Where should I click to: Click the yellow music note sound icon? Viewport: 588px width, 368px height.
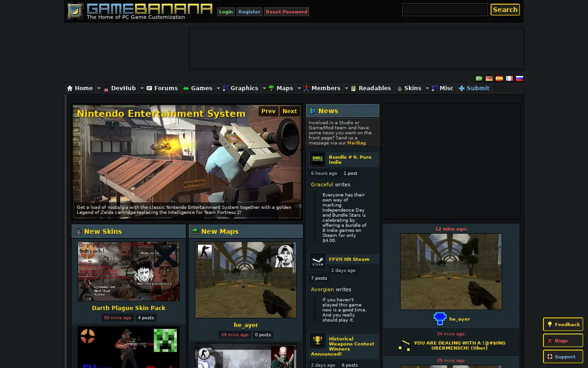coord(404,345)
